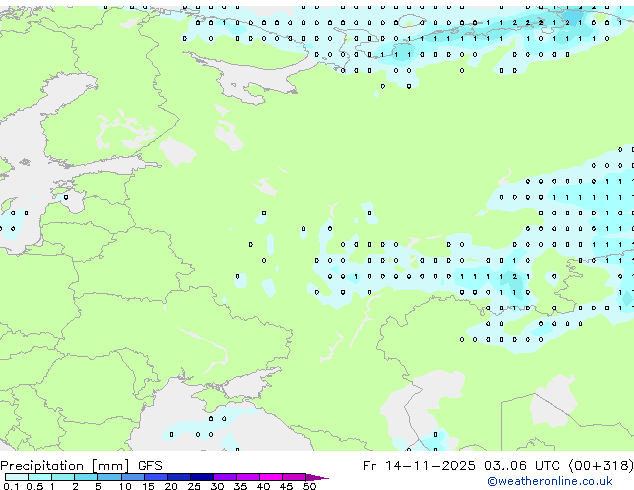Click the legend label '50'
This screenshot has height=490, width=634.
click(309, 486)
